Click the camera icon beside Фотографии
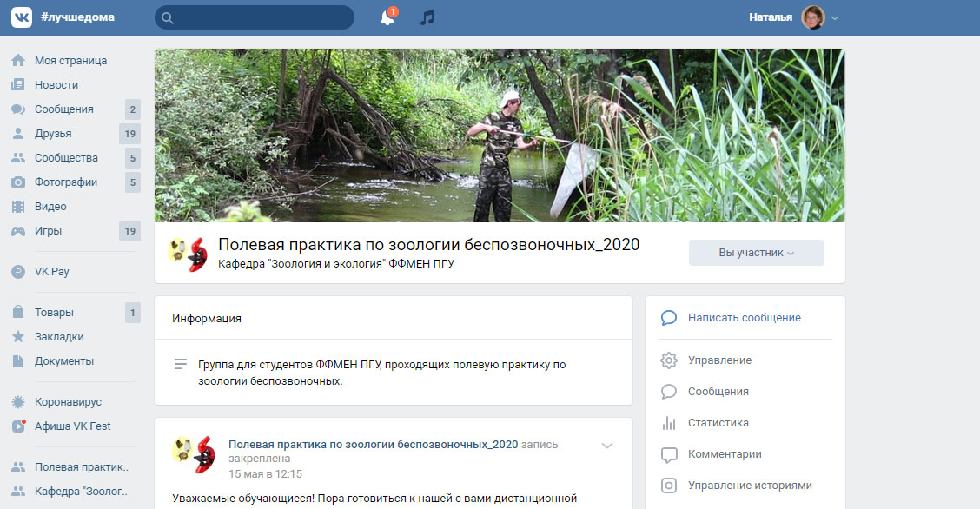The width and height of the screenshot is (980, 509). pyautogui.click(x=18, y=182)
